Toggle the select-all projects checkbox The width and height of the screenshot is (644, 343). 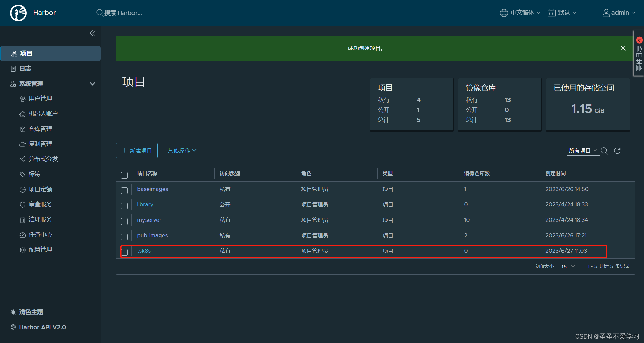[x=124, y=175]
